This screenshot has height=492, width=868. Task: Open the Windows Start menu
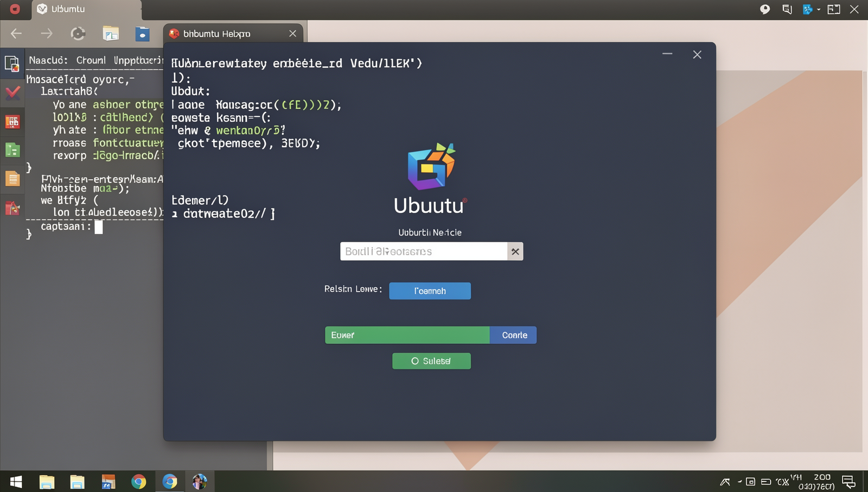pyautogui.click(x=16, y=482)
